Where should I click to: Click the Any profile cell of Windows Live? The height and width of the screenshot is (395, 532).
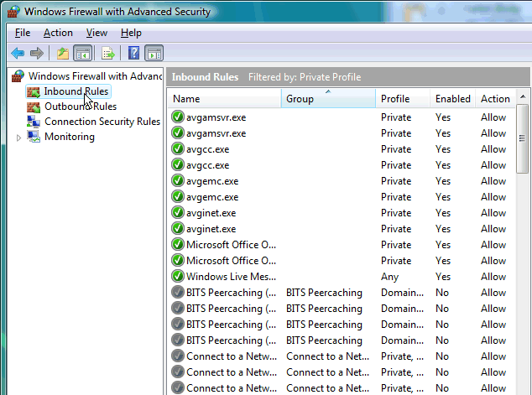[x=389, y=277]
